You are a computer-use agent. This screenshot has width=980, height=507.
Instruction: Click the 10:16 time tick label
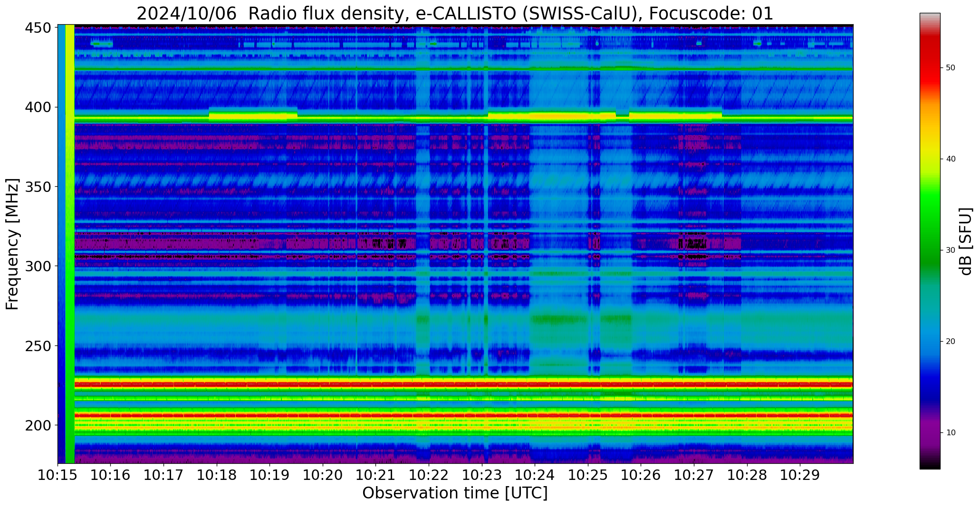click(x=111, y=475)
